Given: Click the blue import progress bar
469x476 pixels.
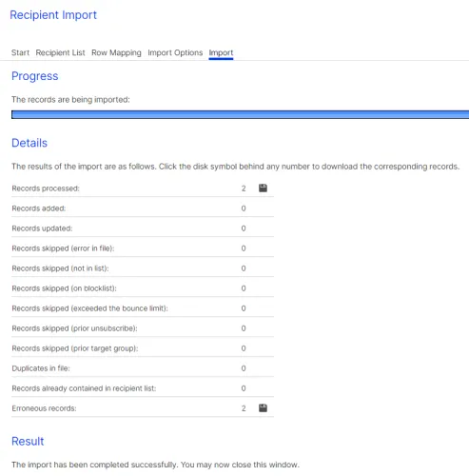Looking at the screenshot, I should (240, 114).
